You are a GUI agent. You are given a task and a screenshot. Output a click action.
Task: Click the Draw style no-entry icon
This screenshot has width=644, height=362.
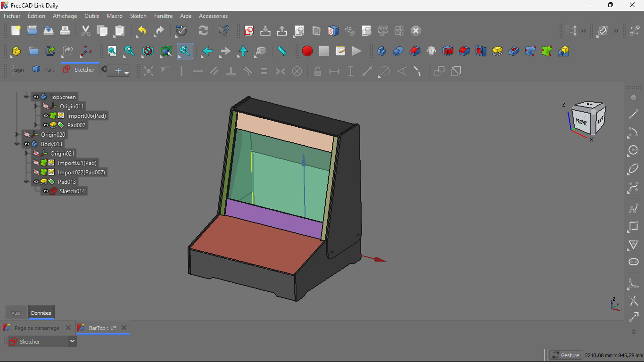(x=148, y=51)
